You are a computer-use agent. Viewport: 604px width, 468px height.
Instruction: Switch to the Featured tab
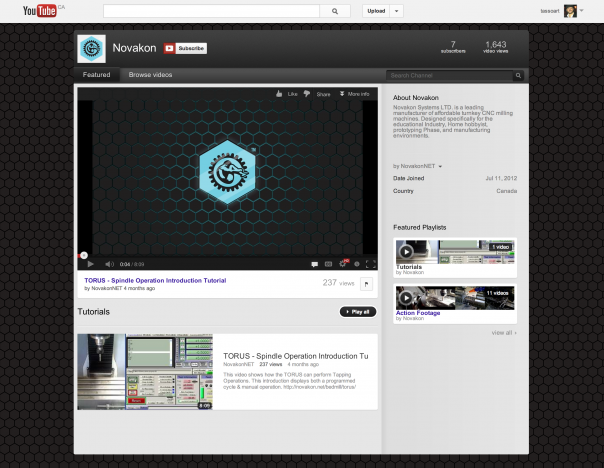click(96, 75)
